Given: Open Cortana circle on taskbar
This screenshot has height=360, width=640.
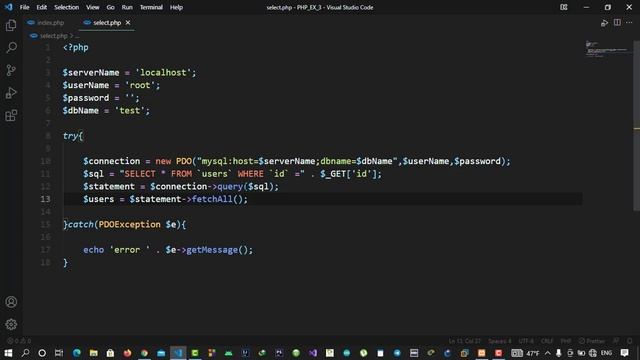Looking at the screenshot, I should pos(42,353).
